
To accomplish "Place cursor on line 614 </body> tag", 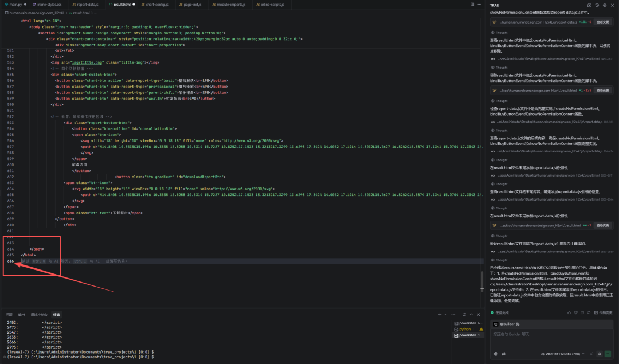I will click(37, 249).
